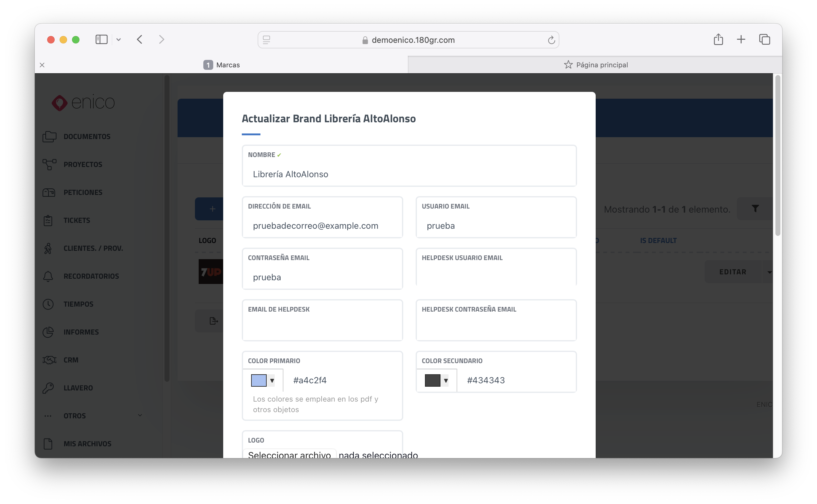This screenshot has width=817, height=504.
Task: Open the Documentos folder icon in sidebar
Action: pyautogui.click(x=49, y=137)
